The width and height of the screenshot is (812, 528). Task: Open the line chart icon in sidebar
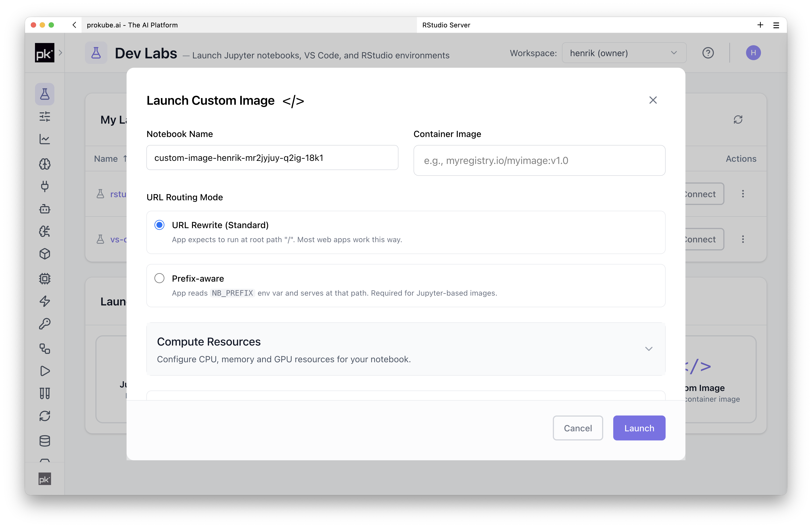pos(45,139)
